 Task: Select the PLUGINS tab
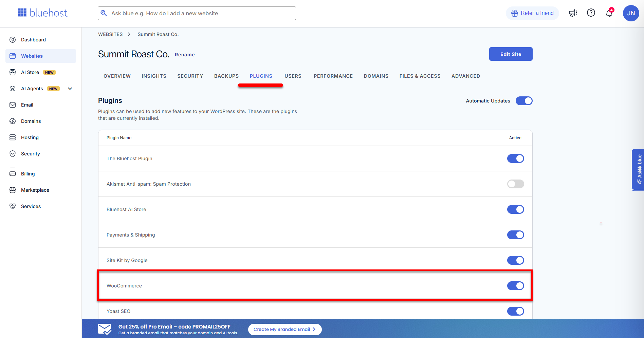coord(261,76)
